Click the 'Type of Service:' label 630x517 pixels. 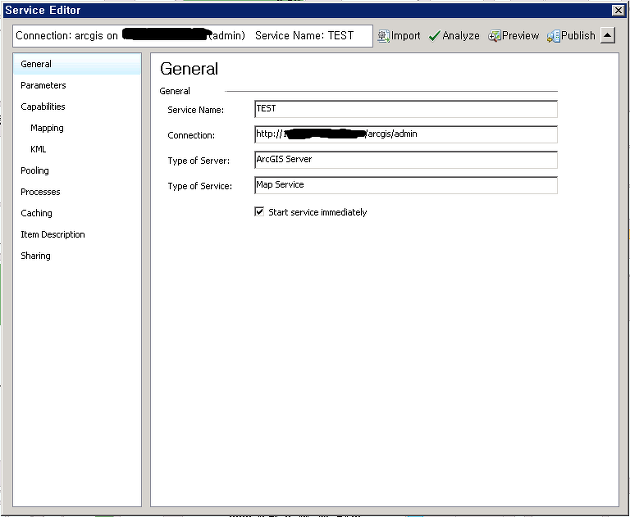pyautogui.click(x=200, y=186)
